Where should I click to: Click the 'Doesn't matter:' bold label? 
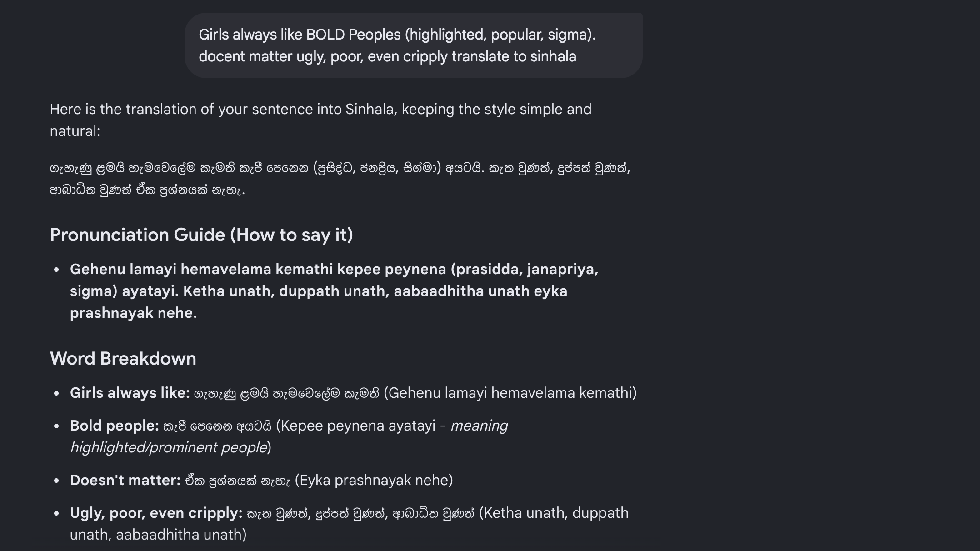pyautogui.click(x=125, y=481)
